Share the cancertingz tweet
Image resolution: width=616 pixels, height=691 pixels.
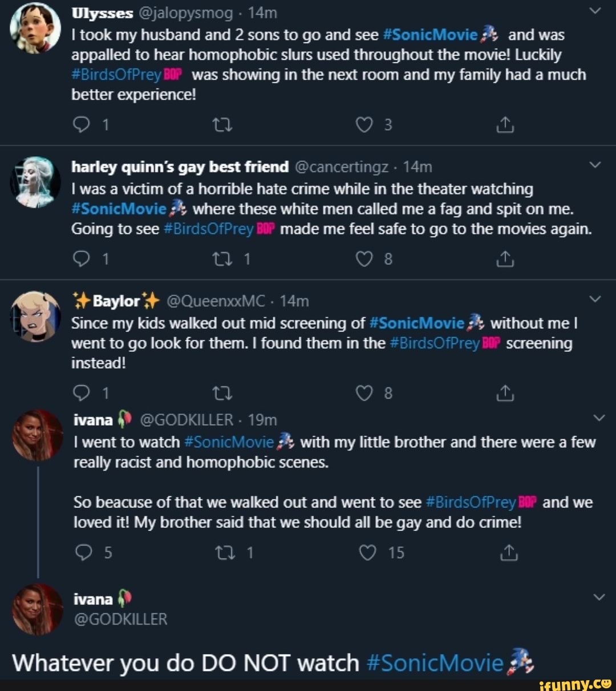click(x=505, y=260)
